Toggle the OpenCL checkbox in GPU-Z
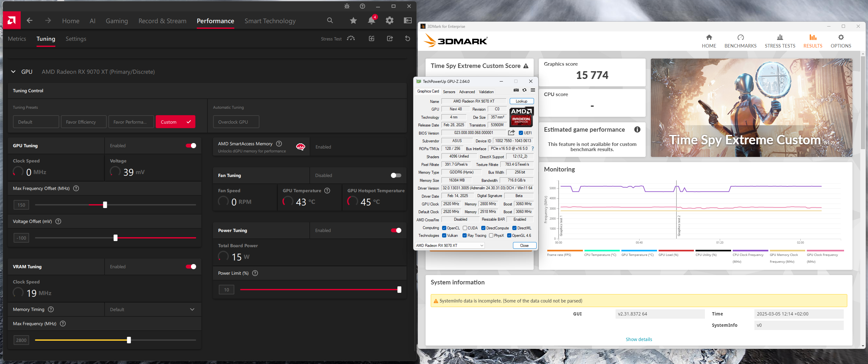Viewport: 868px width, 364px height. tap(444, 228)
